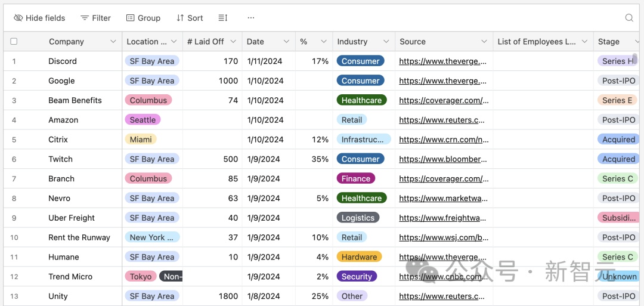Image resolution: width=644 pixels, height=306 pixels.
Task: Toggle the select-all rows checkbox
Action: click(x=14, y=42)
